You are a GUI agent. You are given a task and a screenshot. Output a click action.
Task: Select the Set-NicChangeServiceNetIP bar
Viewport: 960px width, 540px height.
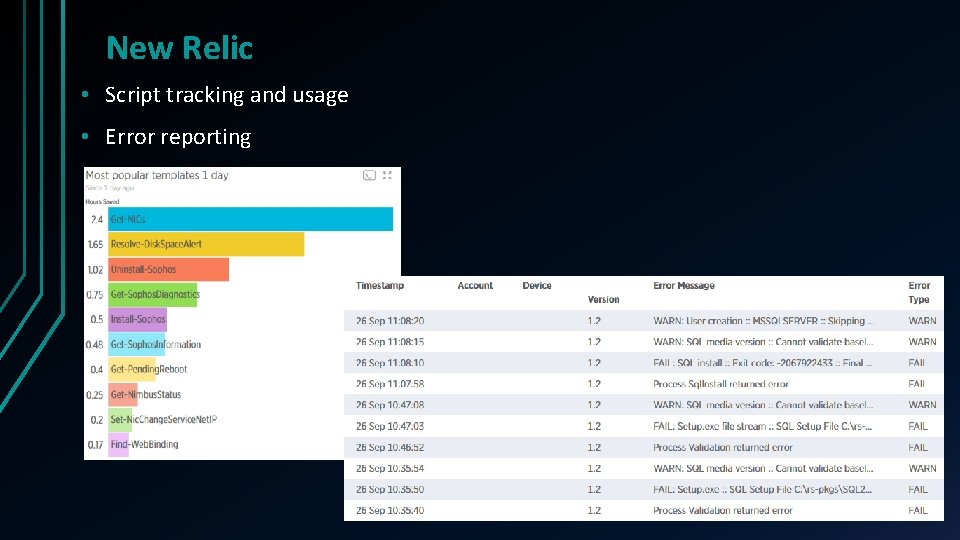tap(120, 419)
